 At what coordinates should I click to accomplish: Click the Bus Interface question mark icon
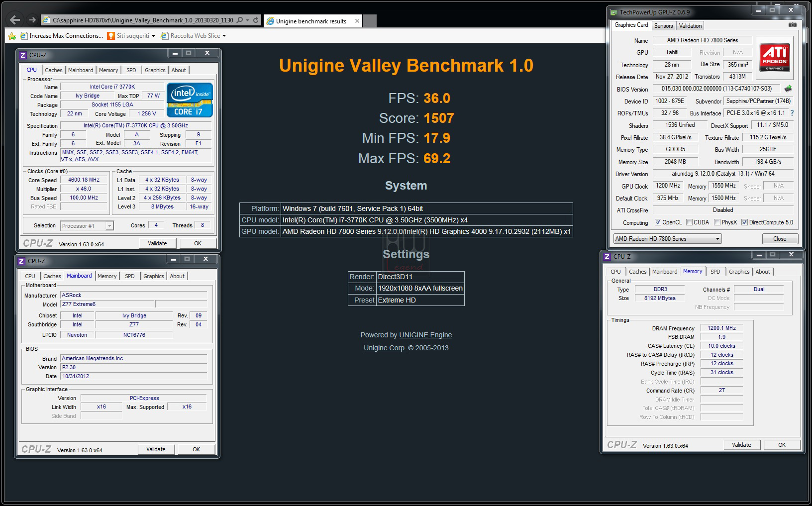pos(792,113)
